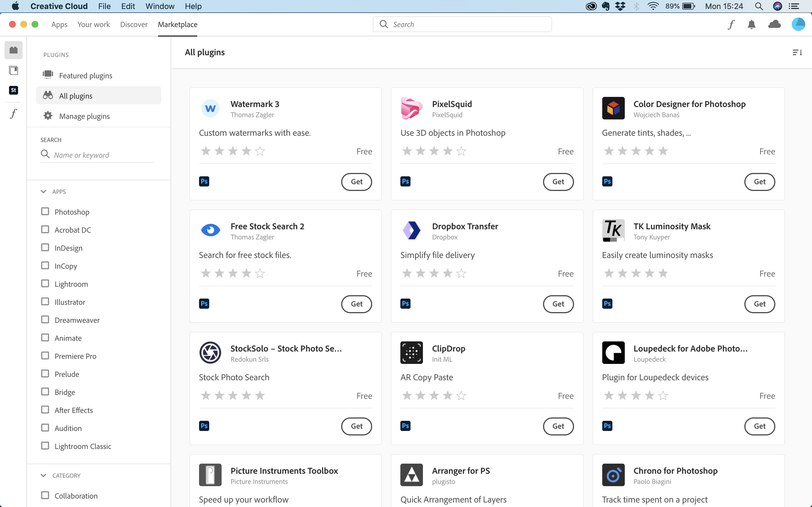Image resolution: width=812 pixels, height=507 pixels.
Task: Open the Window menu
Action: tap(160, 6)
